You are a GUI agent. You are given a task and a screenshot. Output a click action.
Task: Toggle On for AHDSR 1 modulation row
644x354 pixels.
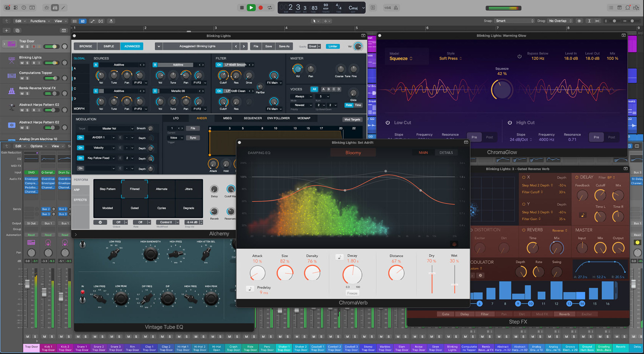[x=80, y=137]
